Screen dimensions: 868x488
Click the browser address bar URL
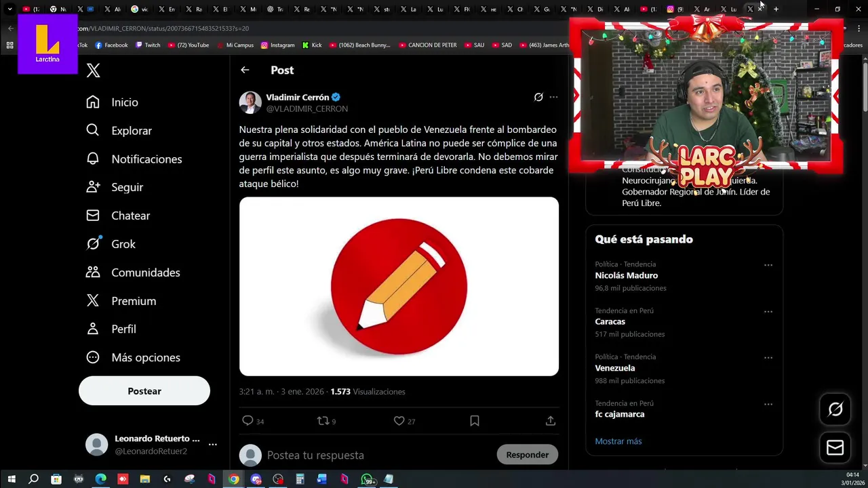(163, 28)
